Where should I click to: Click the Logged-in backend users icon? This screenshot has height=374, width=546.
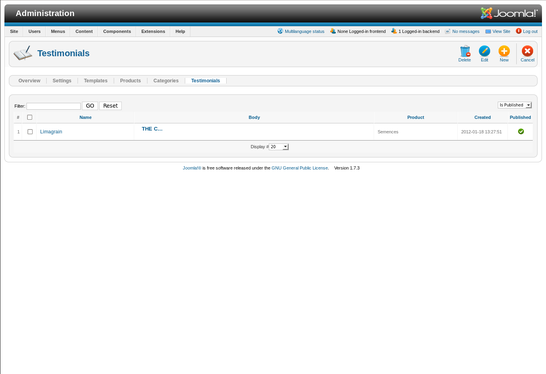(394, 31)
